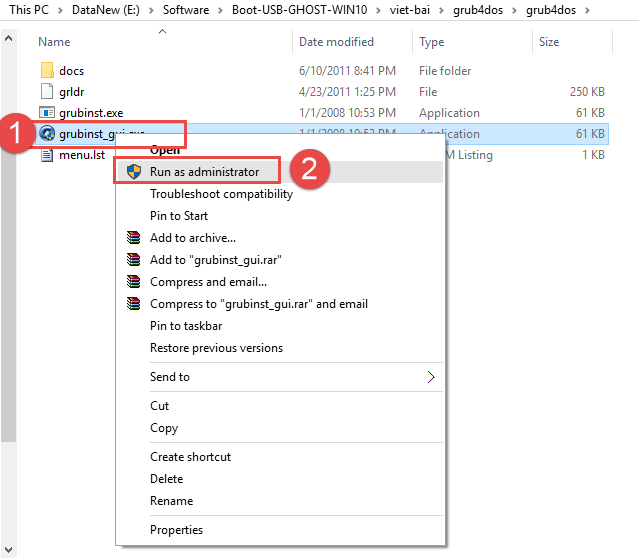Image resolution: width=639 pixels, height=560 pixels.
Task: Click WinRAR icon next to Add to archive
Action: [132, 238]
